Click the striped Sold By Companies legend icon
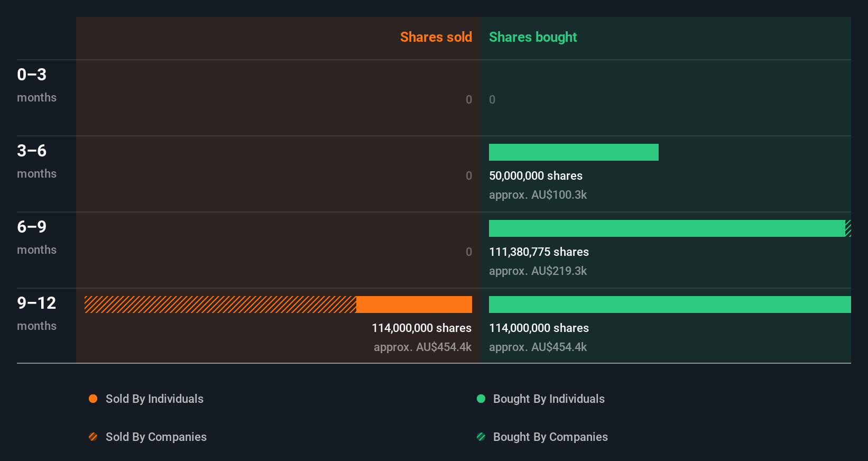Screen dimensions: 868x461 pos(93,437)
